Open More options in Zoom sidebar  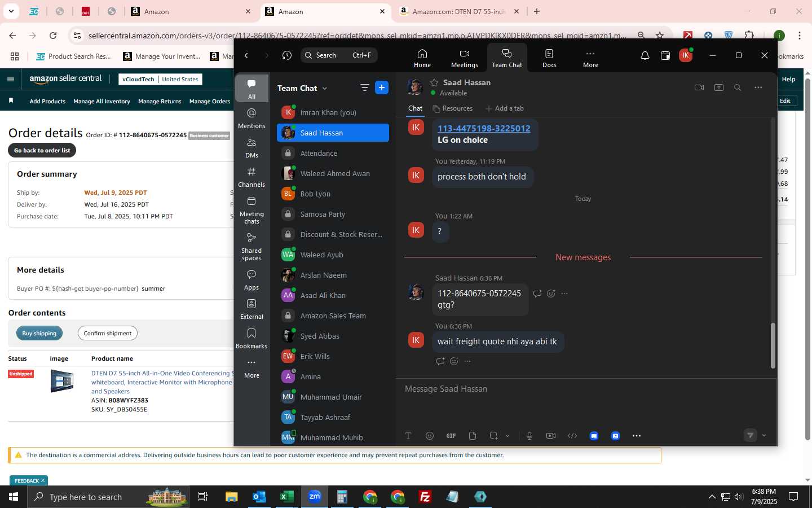251,368
